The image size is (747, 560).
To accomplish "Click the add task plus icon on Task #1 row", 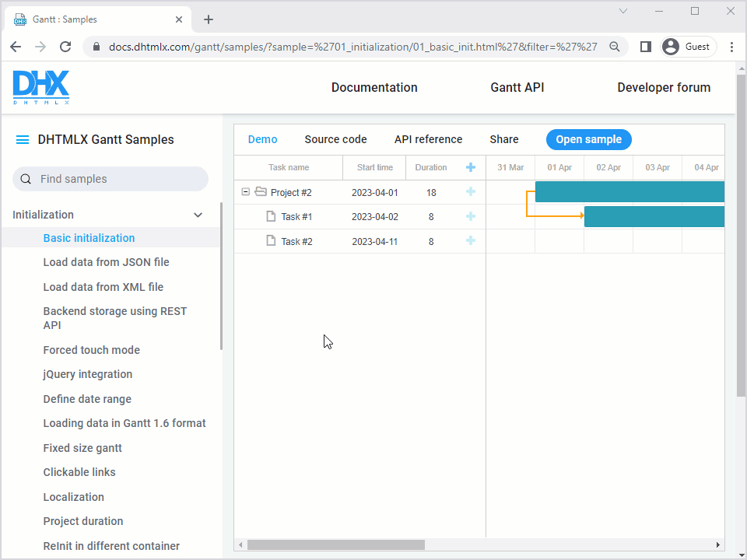I will coord(470,216).
